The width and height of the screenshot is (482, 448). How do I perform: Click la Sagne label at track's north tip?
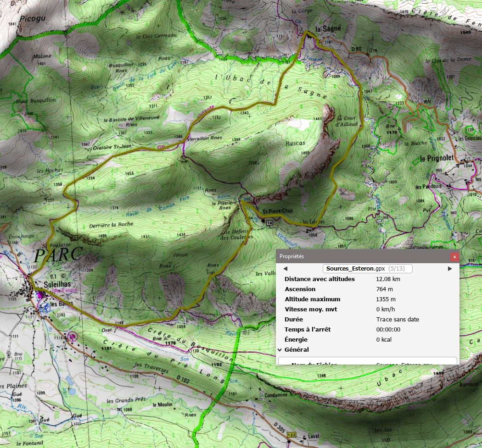328,29
